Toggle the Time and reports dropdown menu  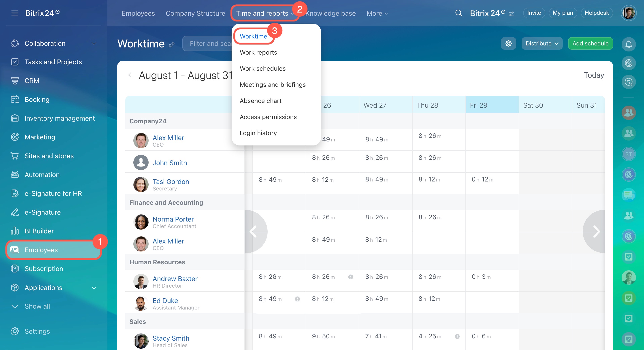click(x=265, y=13)
